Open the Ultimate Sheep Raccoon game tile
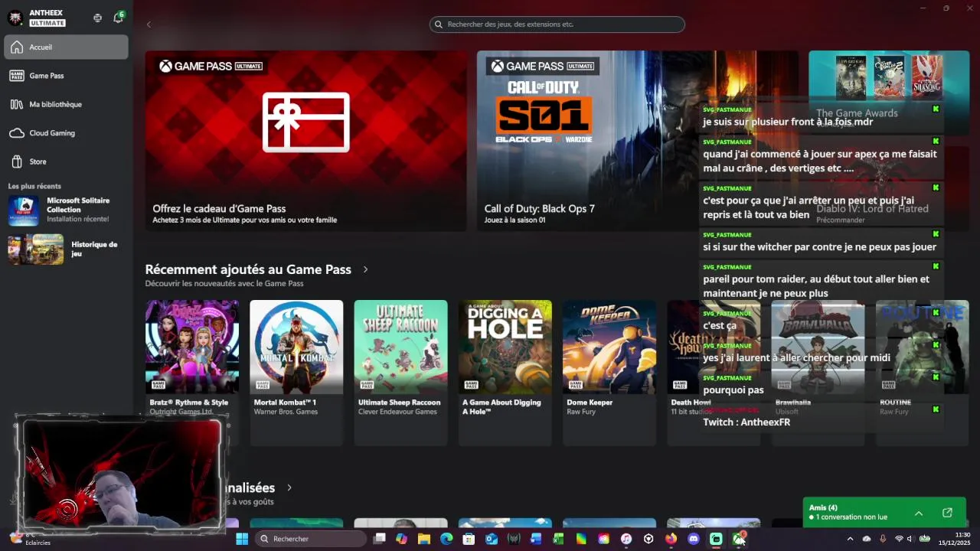Viewport: 980px width, 551px height. 400,372
